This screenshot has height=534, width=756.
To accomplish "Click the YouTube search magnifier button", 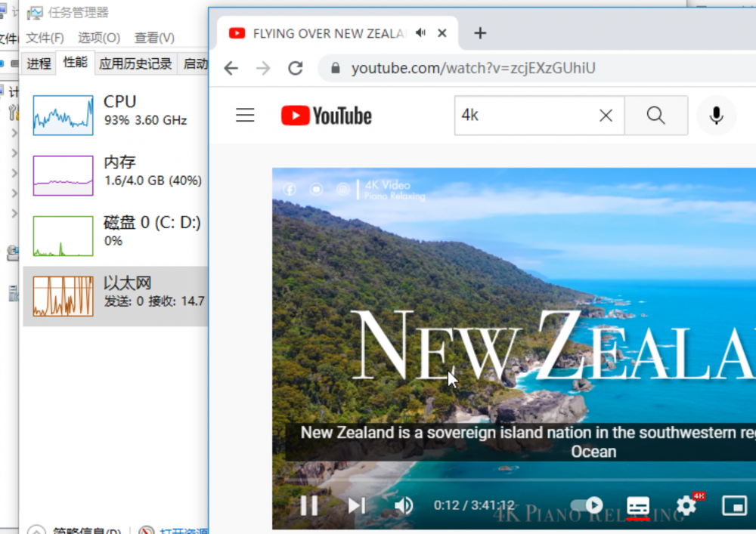I will [x=655, y=115].
